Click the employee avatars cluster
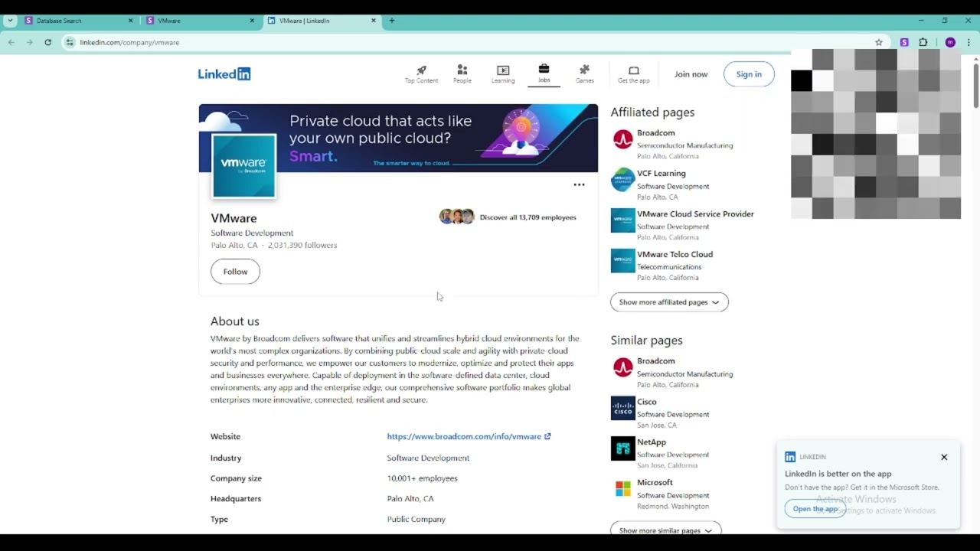 pos(457,217)
